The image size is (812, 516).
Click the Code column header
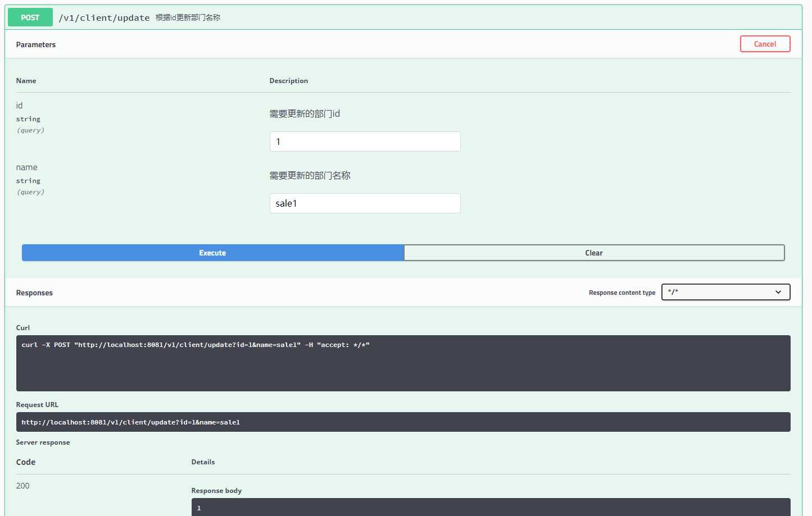coord(26,462)
